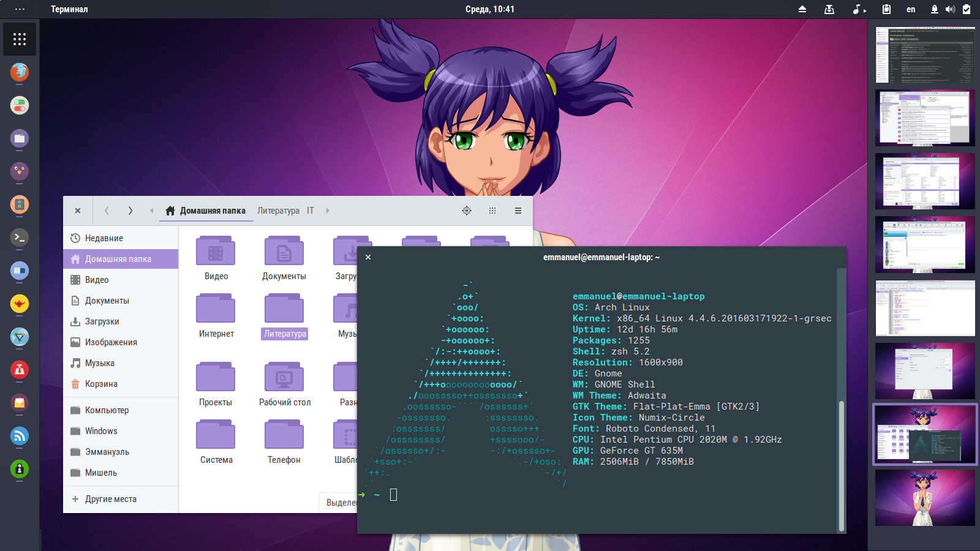
Task: Open the Документы folder icon
Action: pyautogui.click(x=284, y=251)
